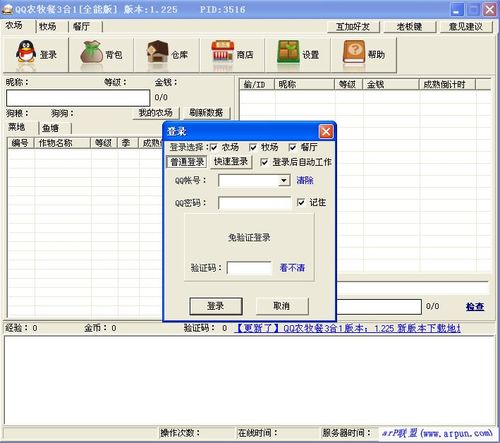The height and width of the screenshot is (443, 500).
Task: Click the 意见建议 button
Action: (x=466, y=27)
